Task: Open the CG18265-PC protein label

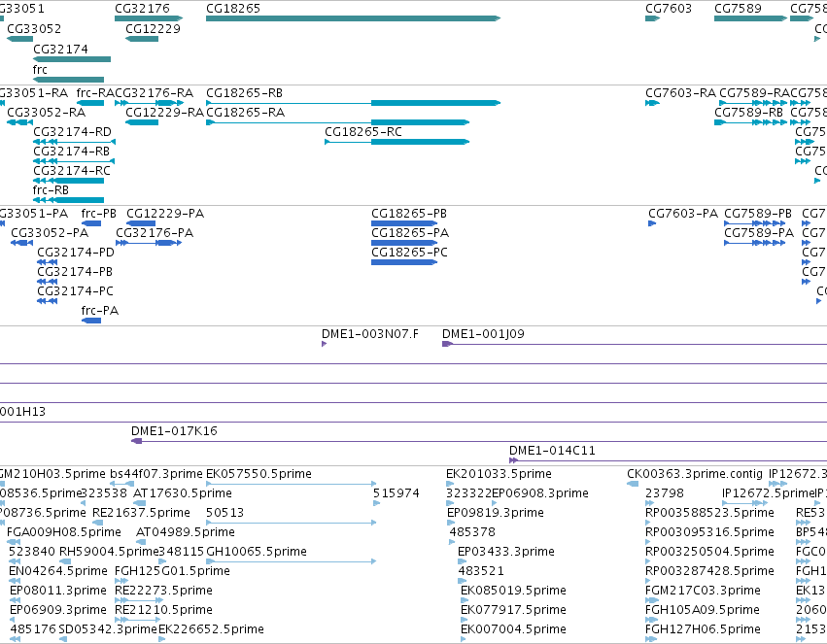Action: click(x=409, y=253)
